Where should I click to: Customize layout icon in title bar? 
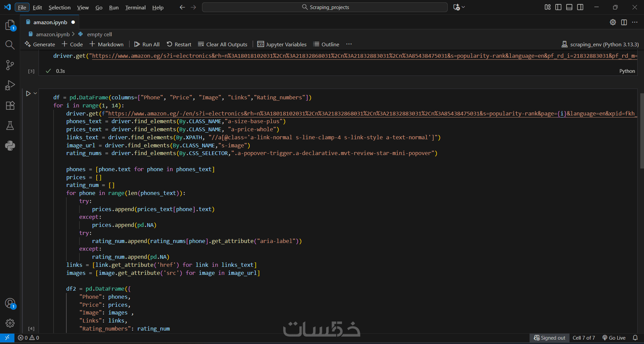(547, 7)
